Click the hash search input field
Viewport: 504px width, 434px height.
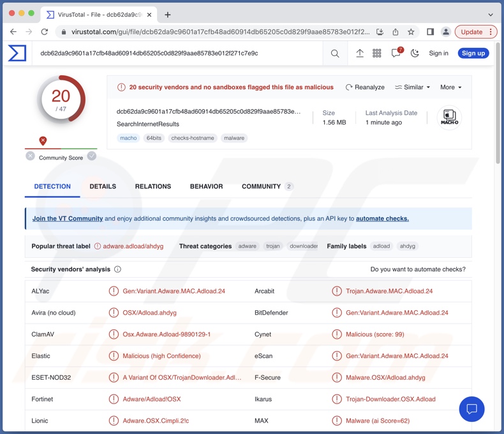[177, 54]
